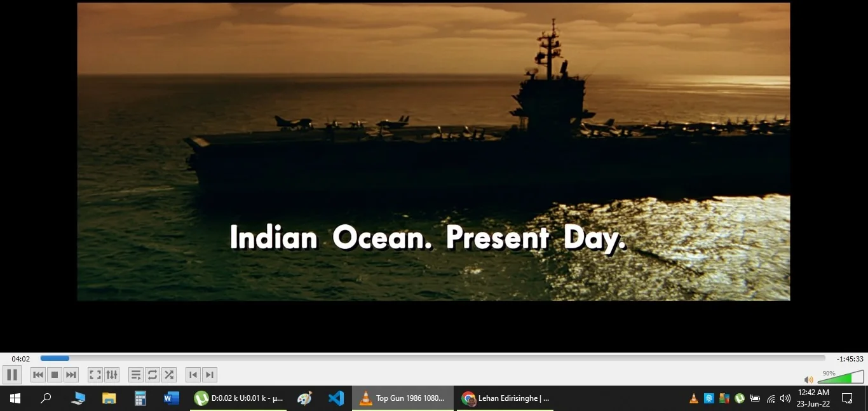
Task: Toggle remaining time display -1:45:33
Action: pyautogui.click(x=850, y=359)
